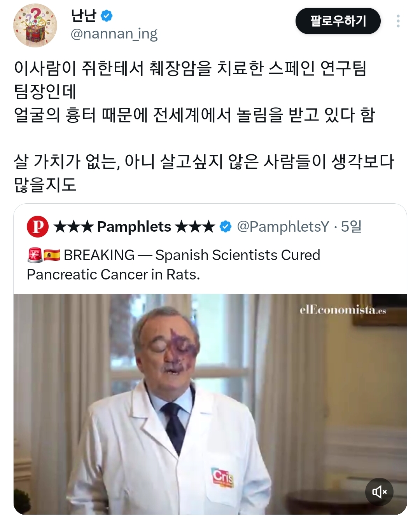420x517 pixels.
Task: Click the Cris logo on lab coat
Action: coord(222,477)
